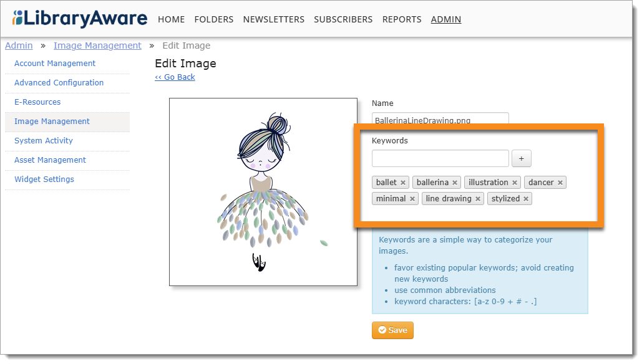Open the REPORTS menu
Viewport: 642px width, 364px height.
pyautogui.click(x=402, y=19)
